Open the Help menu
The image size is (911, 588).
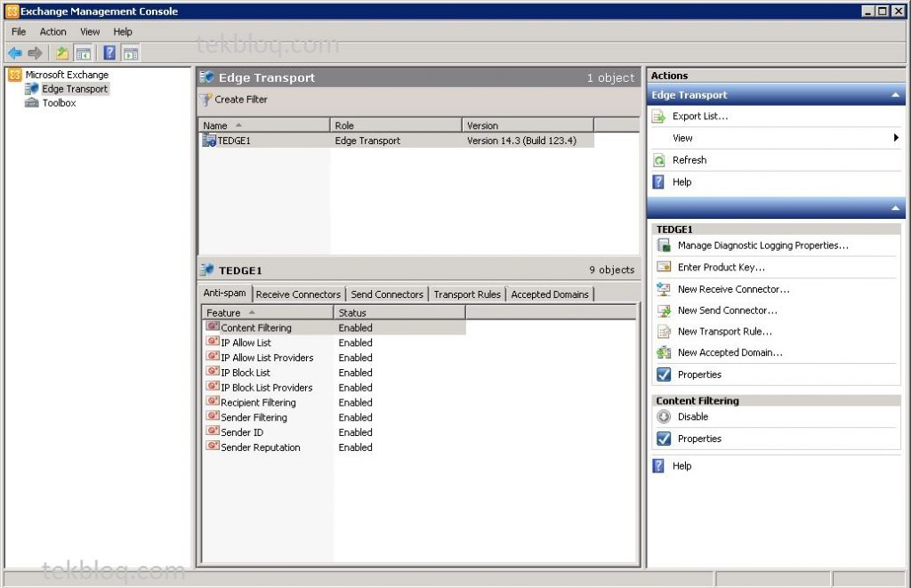point(123,32)
